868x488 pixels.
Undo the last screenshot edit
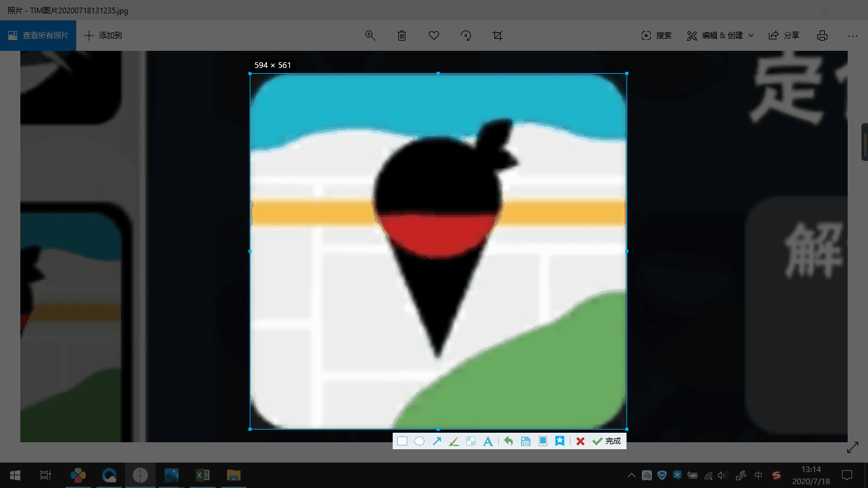point(508,441)
